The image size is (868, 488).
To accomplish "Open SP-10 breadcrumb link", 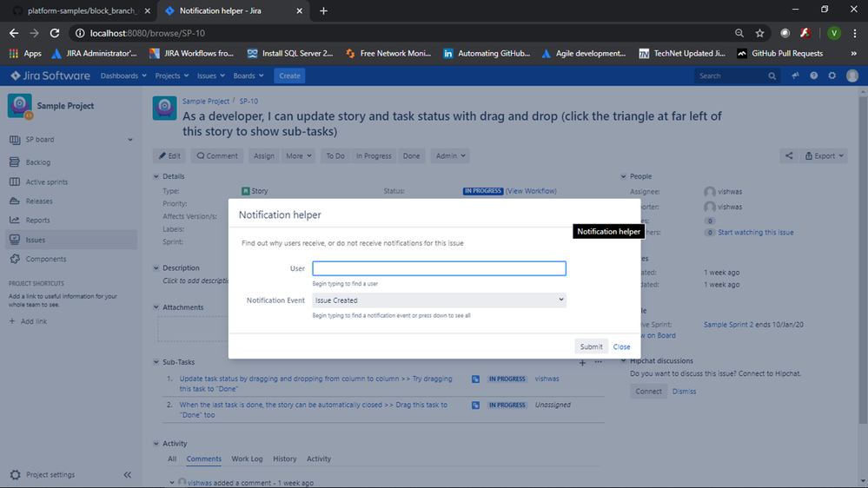I will (248, 102).
